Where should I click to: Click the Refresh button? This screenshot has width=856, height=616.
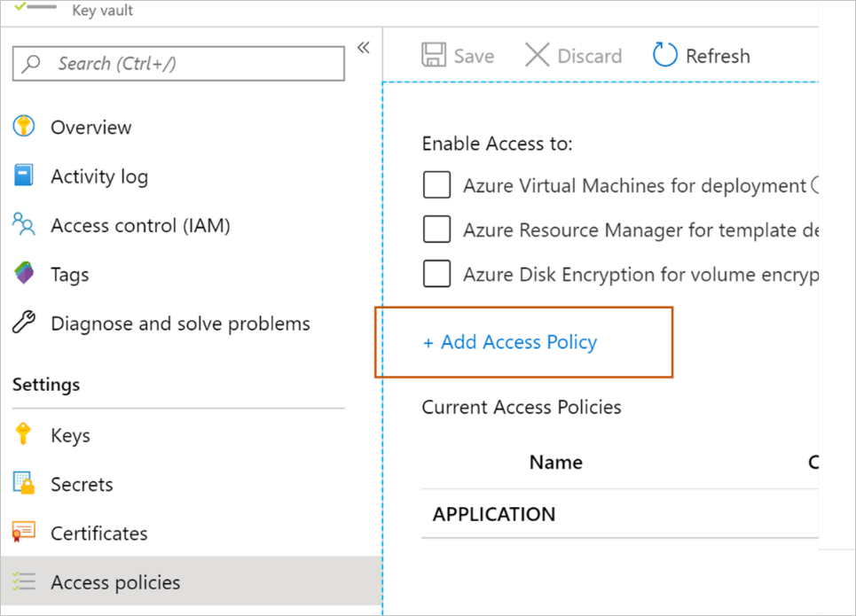click(x=702, y=56)
